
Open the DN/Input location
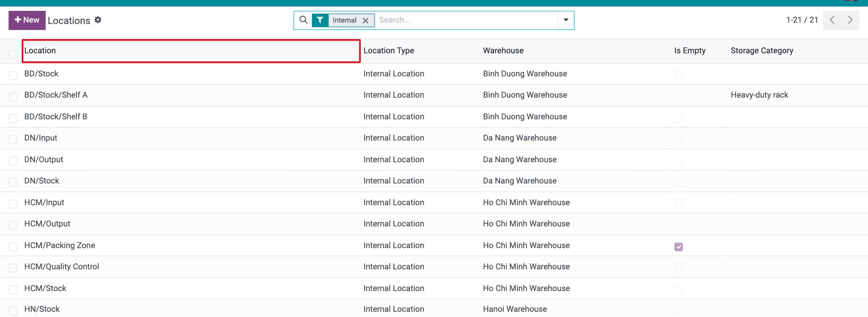pos(41,138)
